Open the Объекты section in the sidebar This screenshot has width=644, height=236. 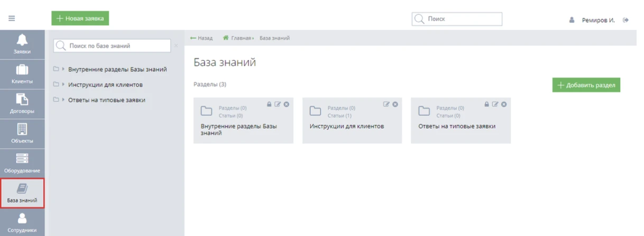22,133
